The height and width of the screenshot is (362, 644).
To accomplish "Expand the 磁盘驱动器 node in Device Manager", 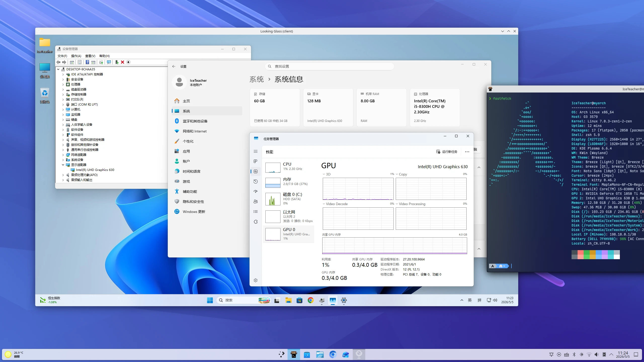I will click(x=63, y=89).
